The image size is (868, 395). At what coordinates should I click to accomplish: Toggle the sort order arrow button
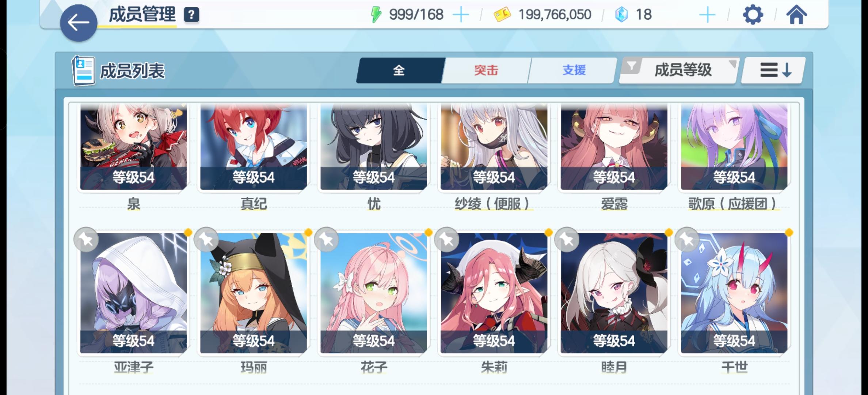(x=773, y=70)
